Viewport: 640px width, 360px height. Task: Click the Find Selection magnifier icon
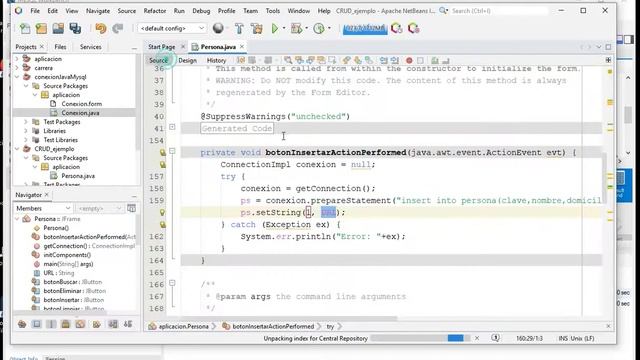point(288,60)
